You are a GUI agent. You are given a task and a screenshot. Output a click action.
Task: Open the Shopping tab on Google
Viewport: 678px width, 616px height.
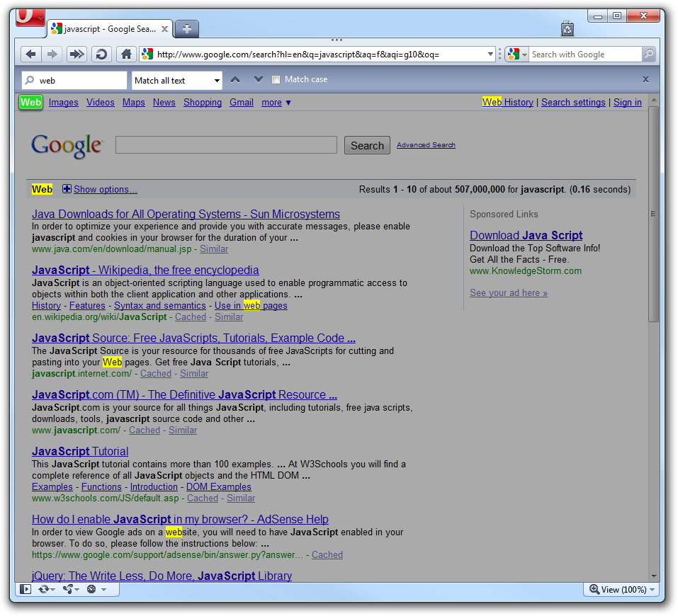pos(203,103)
